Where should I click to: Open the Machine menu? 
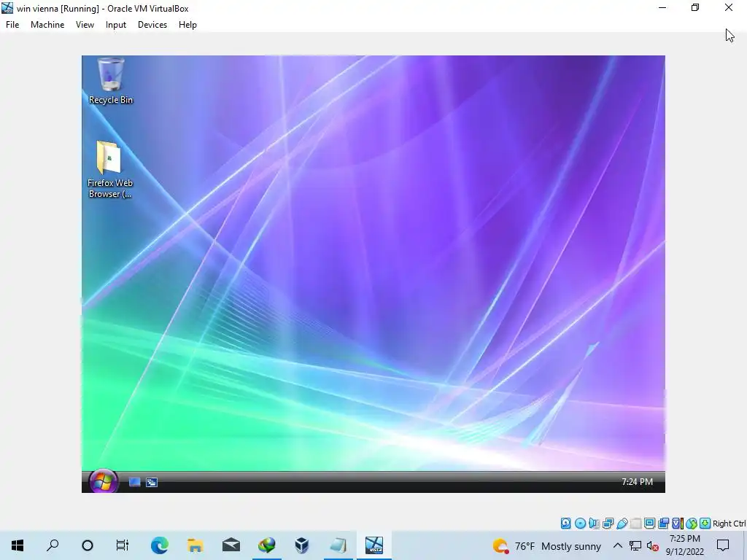[47, 25]
